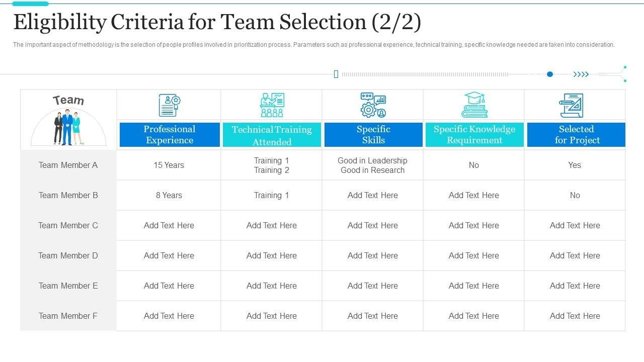Click the chevron arrows on the divider line
The width and height of the screenshot is (644, 362).
tap(581, 74)
